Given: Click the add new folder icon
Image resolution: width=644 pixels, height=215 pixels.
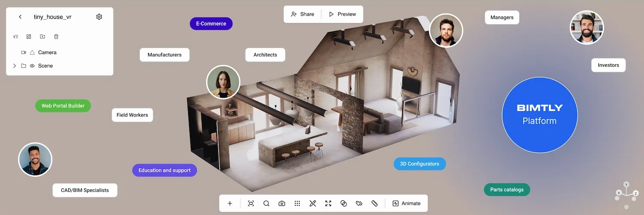Looking at the screenshot, I should [43, 37].
